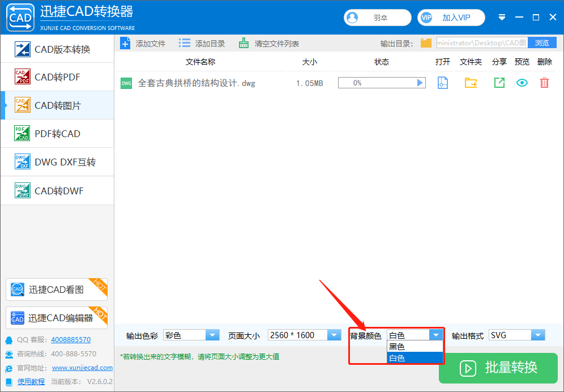Viewport: 564px width, 392px height.
Task: Toggle preview with the eye icon
Action: point(522,83)
